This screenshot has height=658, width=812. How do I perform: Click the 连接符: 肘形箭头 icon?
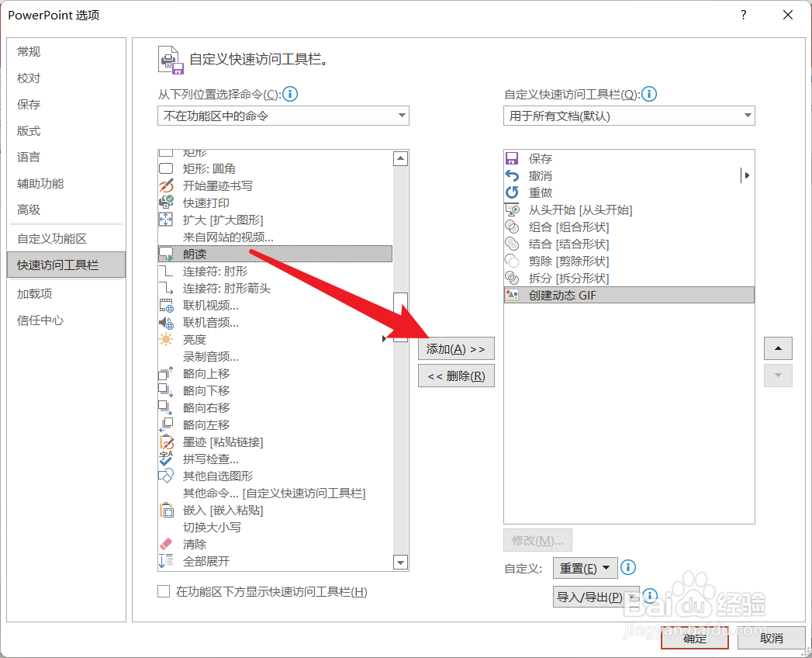[166, 288]
